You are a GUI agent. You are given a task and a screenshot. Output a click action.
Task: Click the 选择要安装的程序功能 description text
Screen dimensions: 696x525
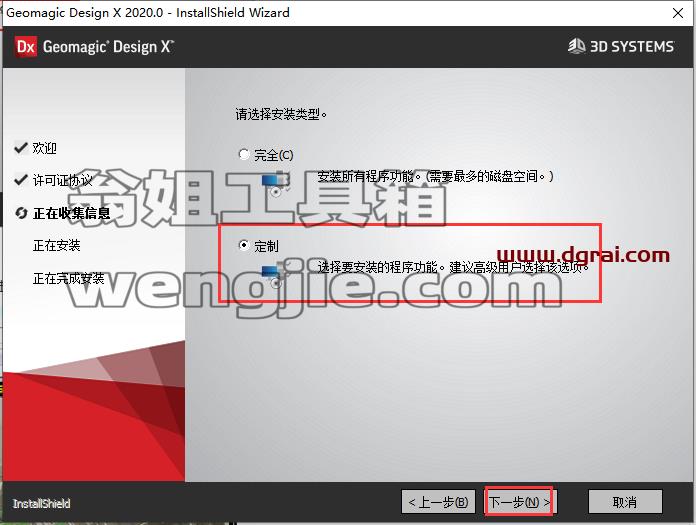click(453, 267)
